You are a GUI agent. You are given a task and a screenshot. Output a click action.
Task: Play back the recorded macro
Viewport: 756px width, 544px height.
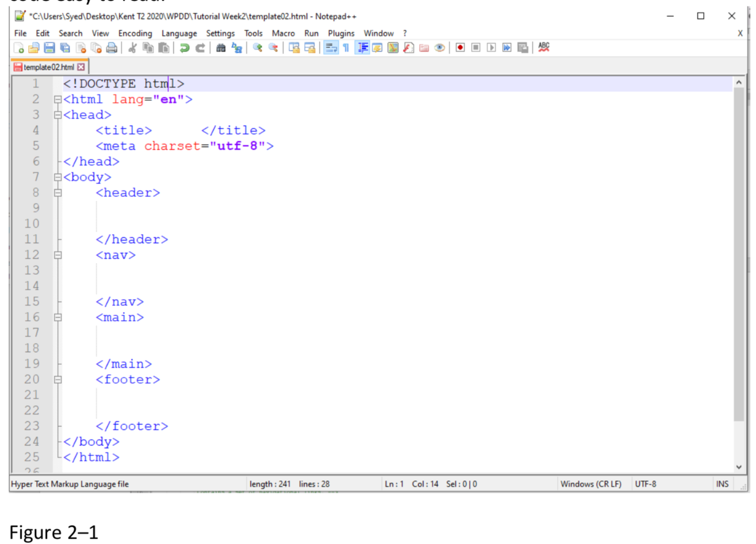[491, 48]
